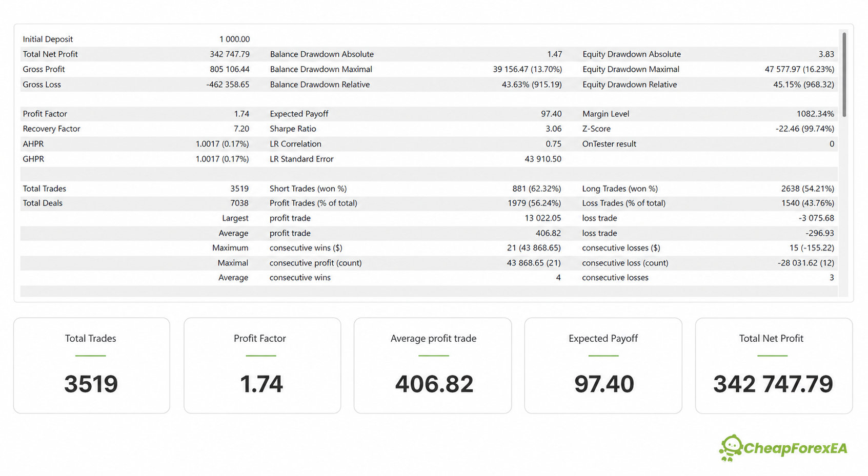Click the consecutive losses ($) label
The image size is (868, 476).
[x=621, y=247]
